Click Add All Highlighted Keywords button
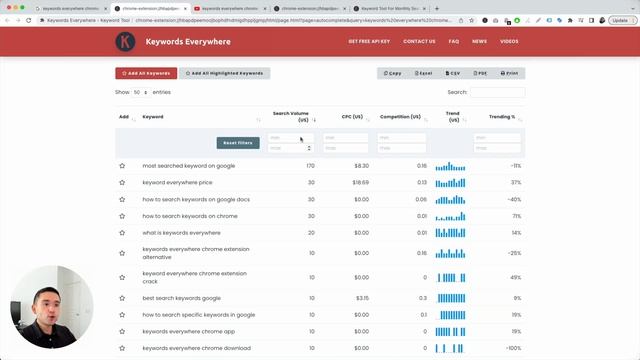Image resolution: width=640 pixels, height=360 pixels. click(x=224, y=73)
